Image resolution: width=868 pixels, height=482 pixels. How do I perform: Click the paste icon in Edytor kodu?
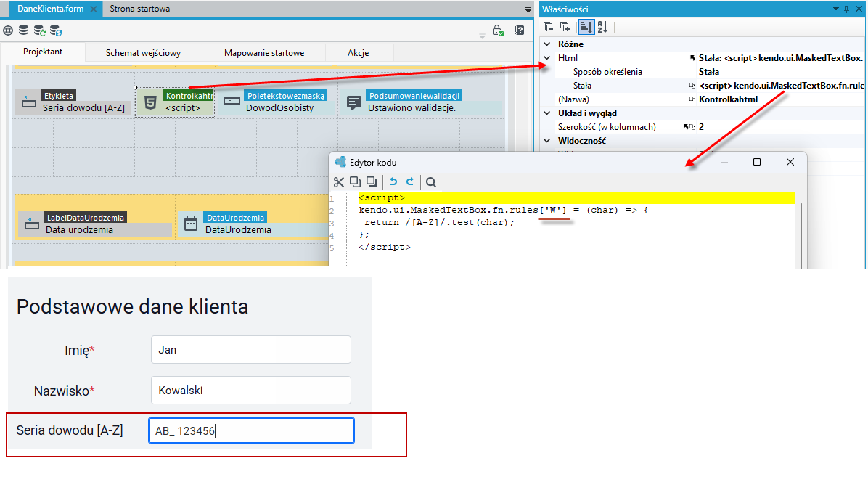pos(372,182)
